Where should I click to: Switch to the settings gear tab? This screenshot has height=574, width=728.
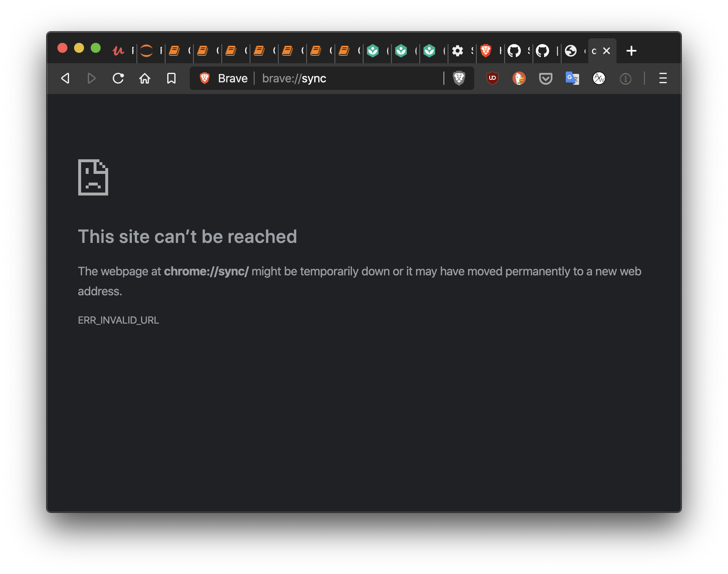click(x=458, y=51)
